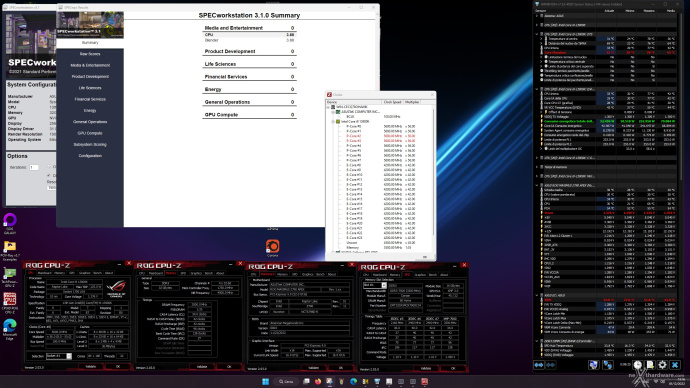This screenshot has height=388, width=690.
Task: Switch to Mainboard tab in first CPU-Z window
Action: [44, 273]
